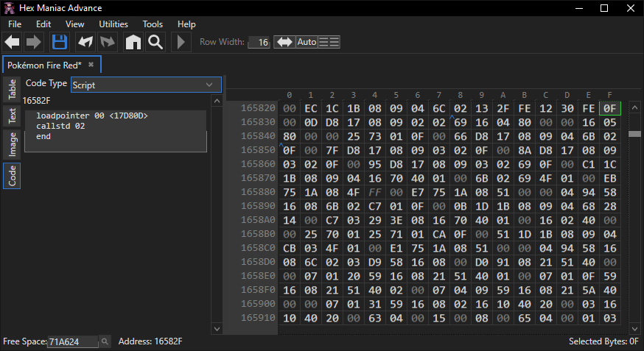Click the hex view vertical scrollbar thumb
Screen dimensions: 644x351
634,134
